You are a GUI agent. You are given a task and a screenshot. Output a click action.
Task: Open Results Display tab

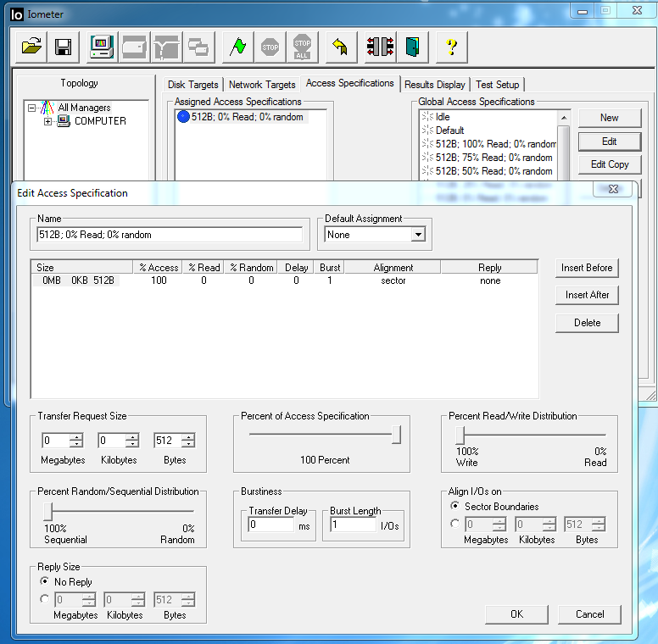[x=435, y=85]
